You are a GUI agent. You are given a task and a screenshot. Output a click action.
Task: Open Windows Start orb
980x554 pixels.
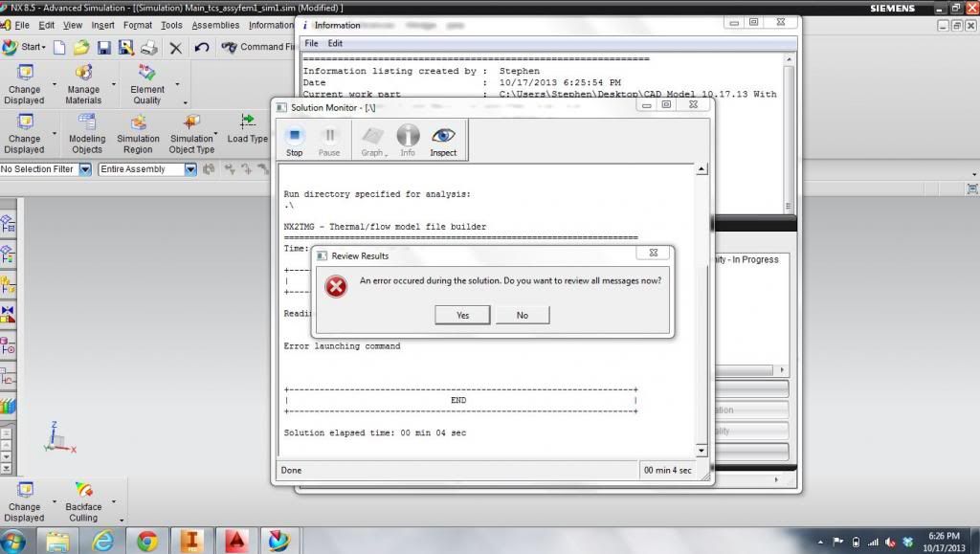[x=13, y=541]
